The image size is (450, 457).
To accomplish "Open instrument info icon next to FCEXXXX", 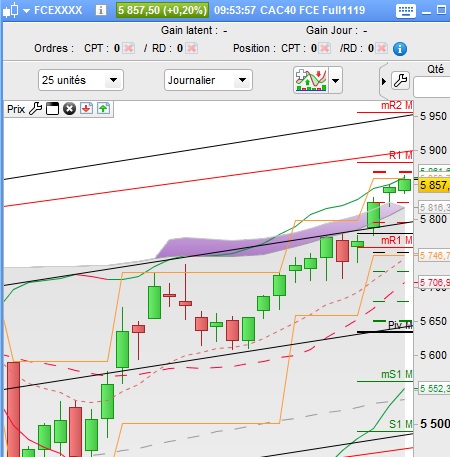I will coord(101,10).
